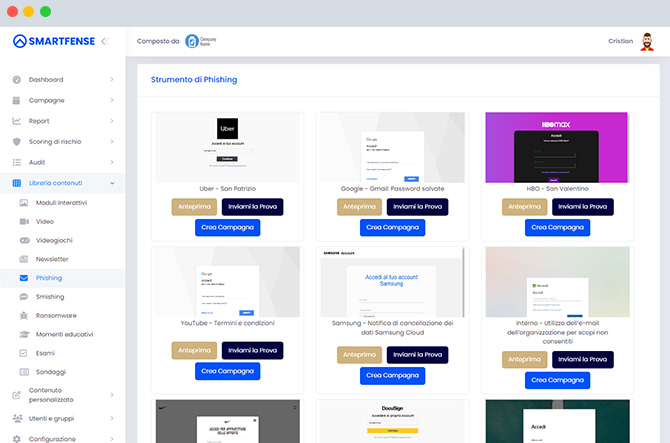
Task: Collapse the Libreria contenuti chevron
Action: tap(112, 183)
